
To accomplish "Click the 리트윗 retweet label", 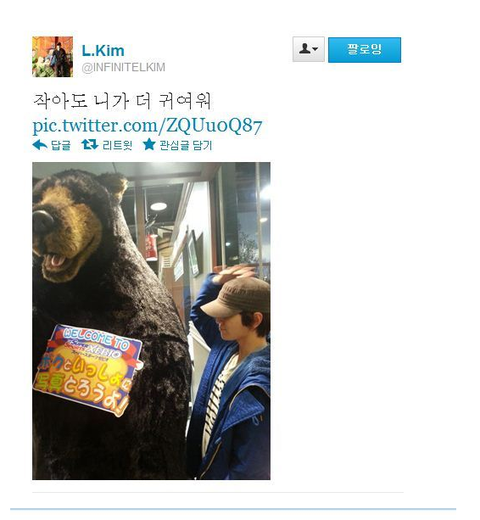I will (x=117, y=145).
